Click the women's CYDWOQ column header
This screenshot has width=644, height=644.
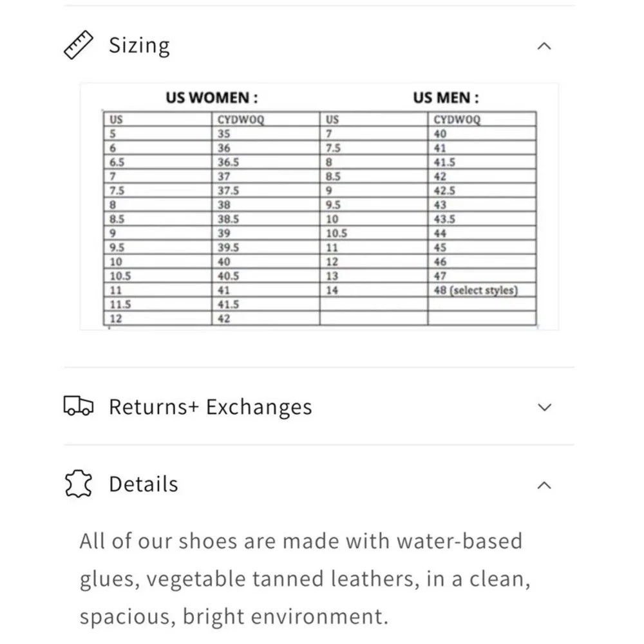[x=265, y=119]
